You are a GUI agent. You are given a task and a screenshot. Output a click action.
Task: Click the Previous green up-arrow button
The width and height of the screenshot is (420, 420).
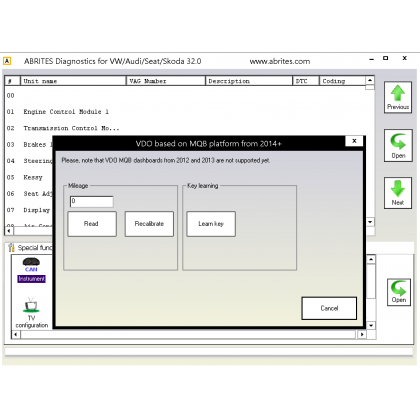pos(398,97)
